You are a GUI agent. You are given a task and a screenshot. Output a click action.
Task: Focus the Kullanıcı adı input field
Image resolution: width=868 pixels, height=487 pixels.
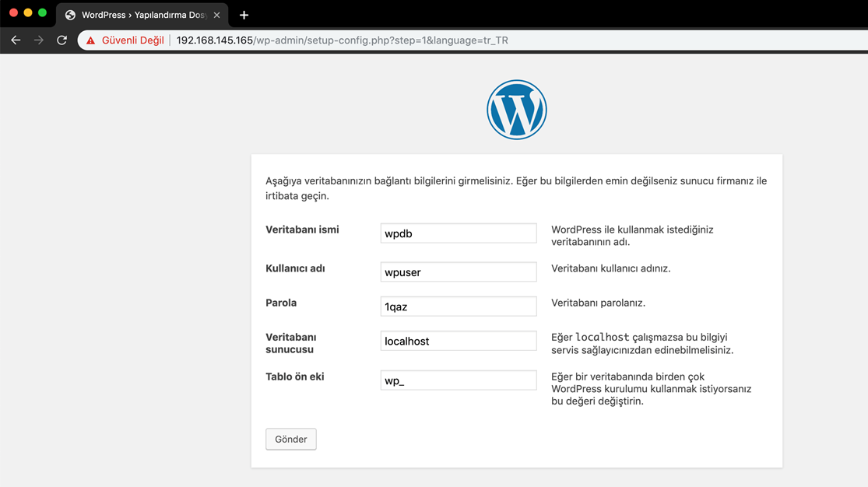point(459,272)
